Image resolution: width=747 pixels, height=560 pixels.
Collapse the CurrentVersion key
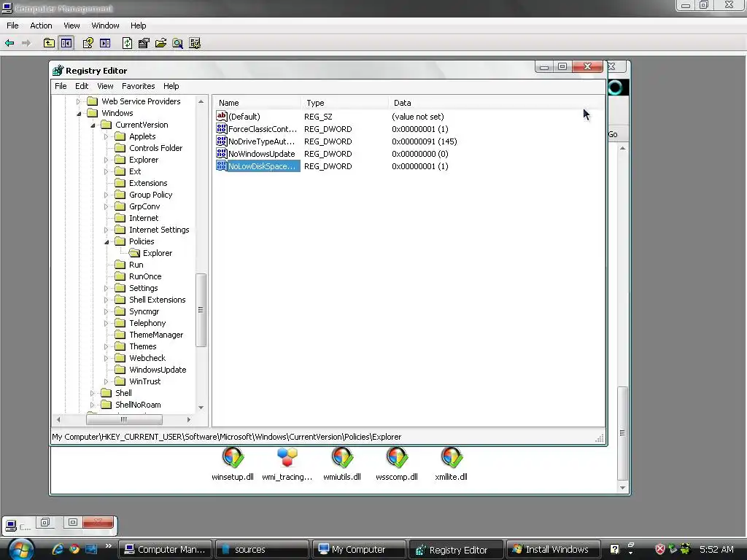93,125
